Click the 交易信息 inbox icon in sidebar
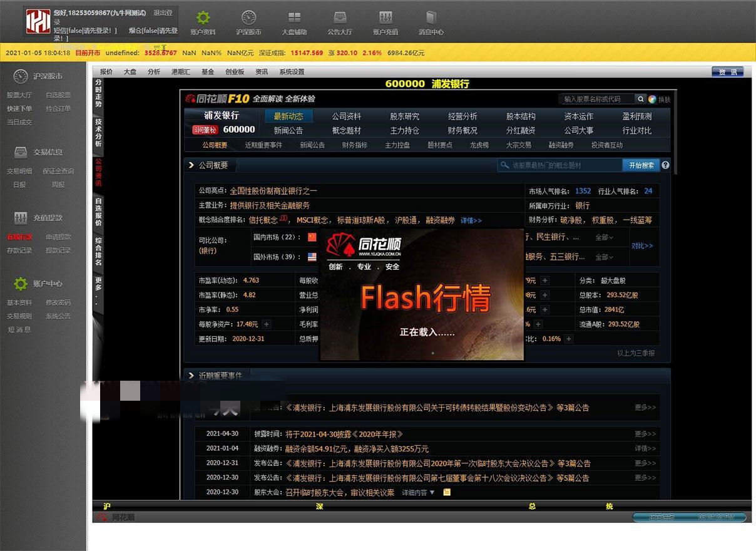Image resolution: width=756 pixels, height=551 pixels. click(21, 152)
